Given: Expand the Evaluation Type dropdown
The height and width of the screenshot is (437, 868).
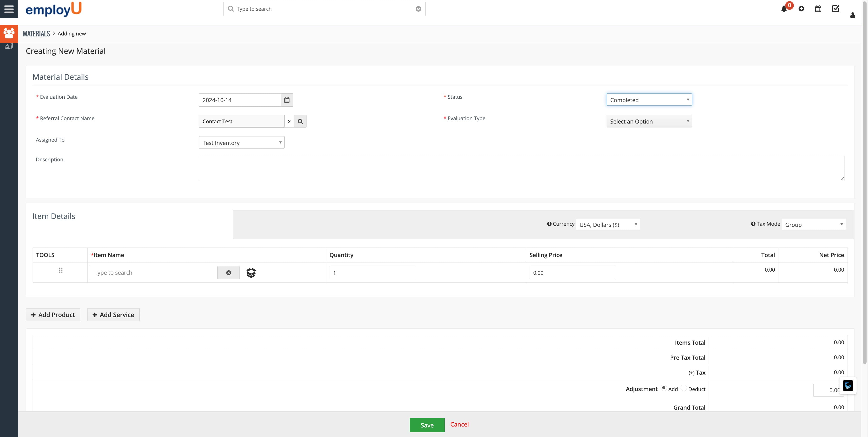Looking at the screenshot, I should pyautogui.click(x=649, y=121).
